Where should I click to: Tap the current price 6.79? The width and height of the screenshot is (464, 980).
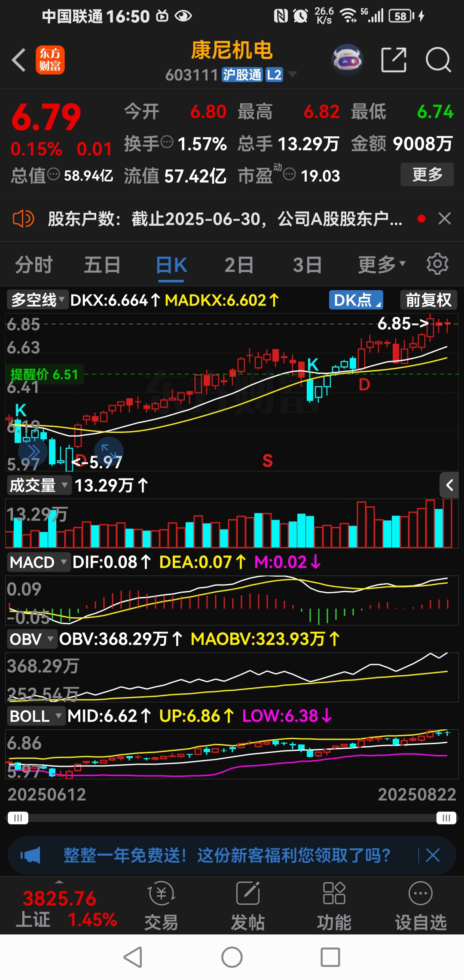46,117
